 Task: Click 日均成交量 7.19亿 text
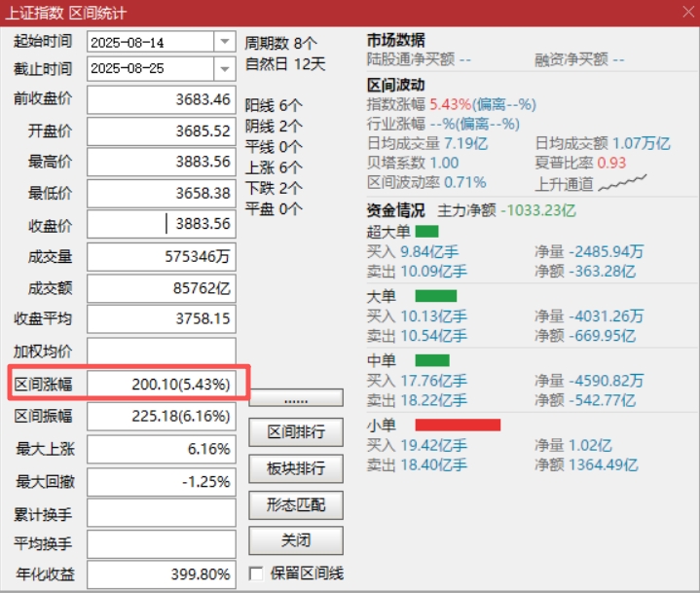(x=427, y=143)
